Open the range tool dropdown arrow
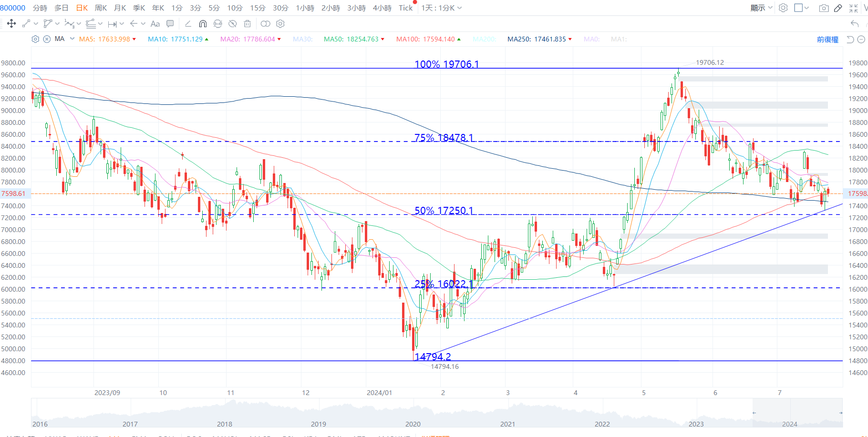The image size is (868, 437). click(122, 23)
